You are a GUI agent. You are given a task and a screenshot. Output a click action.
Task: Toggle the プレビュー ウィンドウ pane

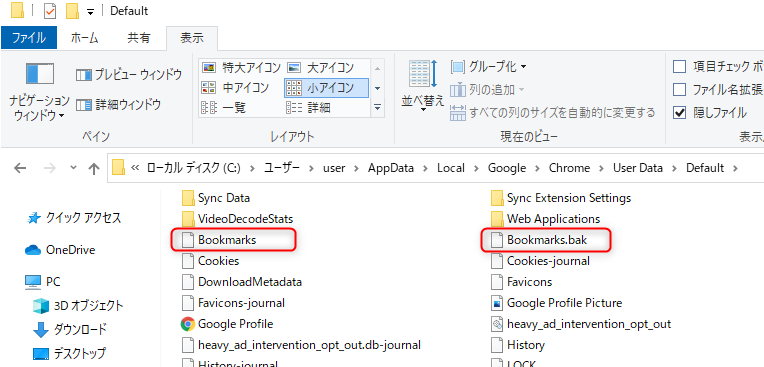[x=129, y=75]
